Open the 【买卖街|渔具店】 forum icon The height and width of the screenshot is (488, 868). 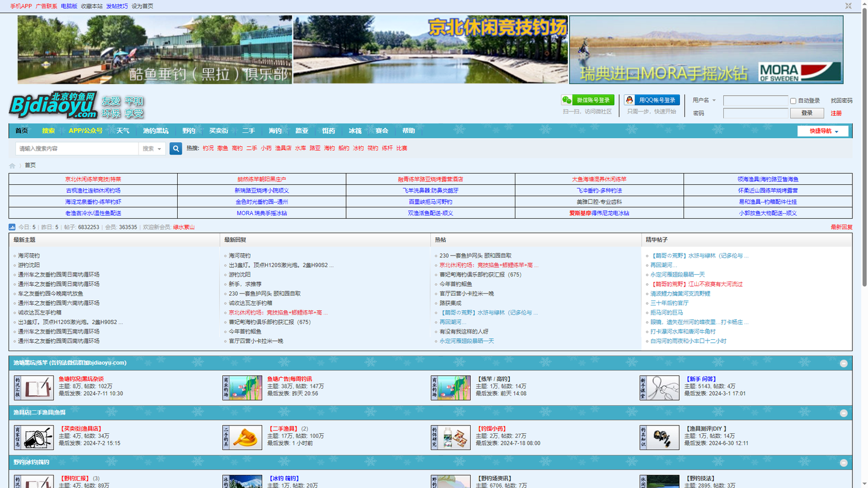tap(34, 437)
